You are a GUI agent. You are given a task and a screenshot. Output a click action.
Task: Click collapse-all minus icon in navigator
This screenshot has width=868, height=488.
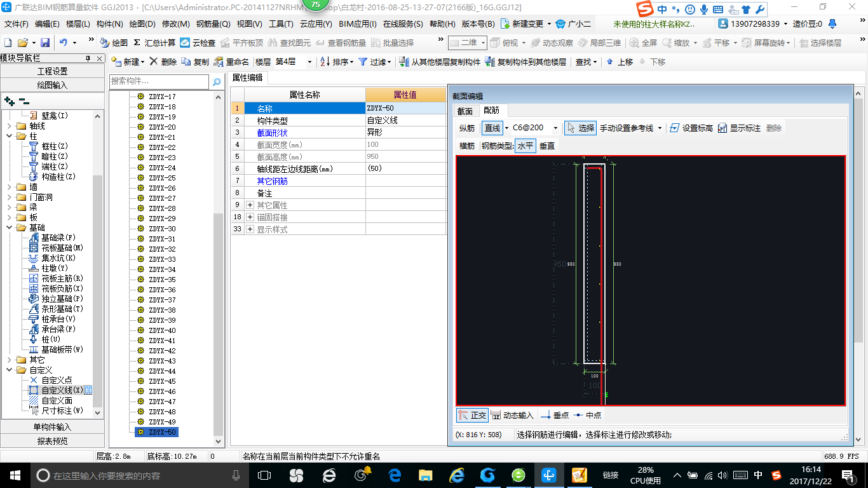[24, 101]
